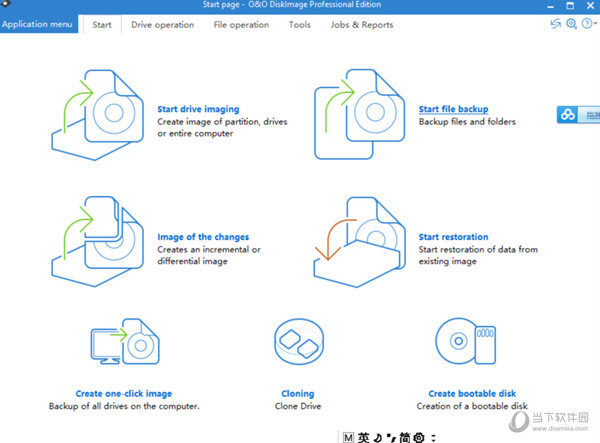Screen dimensions: 600x443
Task: Open the Drive operation tab
Action: 163,24
